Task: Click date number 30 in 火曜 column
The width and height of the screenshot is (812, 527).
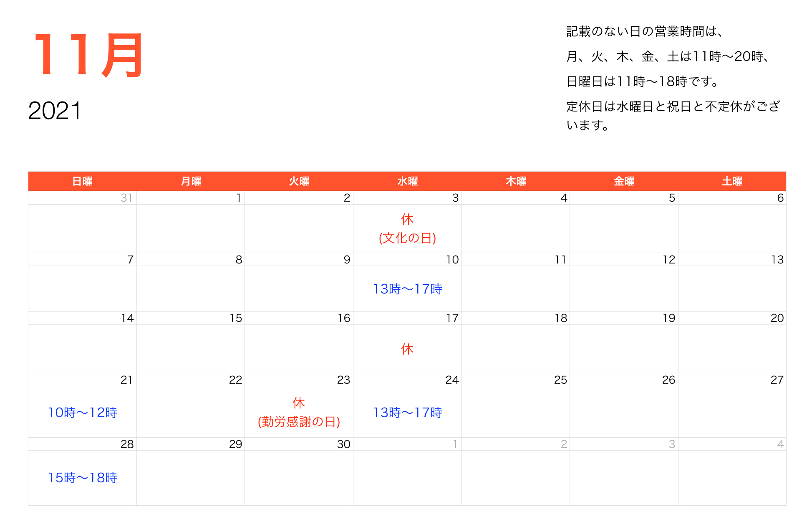Action: pos(343,444)
